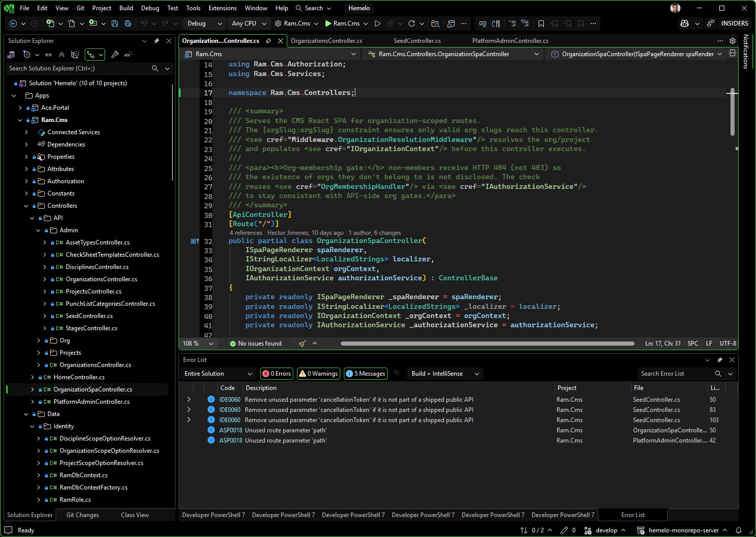Open the Entire Solution scope dropdown

click(x=218, y=374)
